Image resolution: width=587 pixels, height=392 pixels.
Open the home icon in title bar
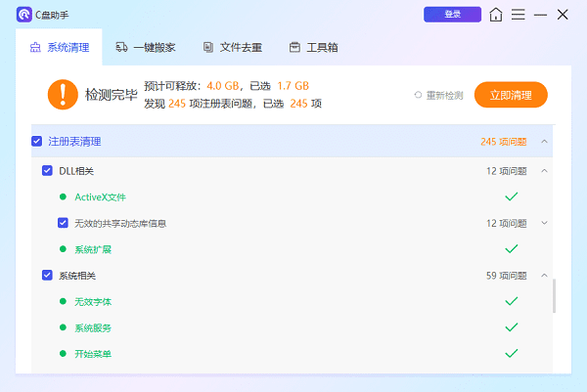pyautogui.click(x=497, y=15)
